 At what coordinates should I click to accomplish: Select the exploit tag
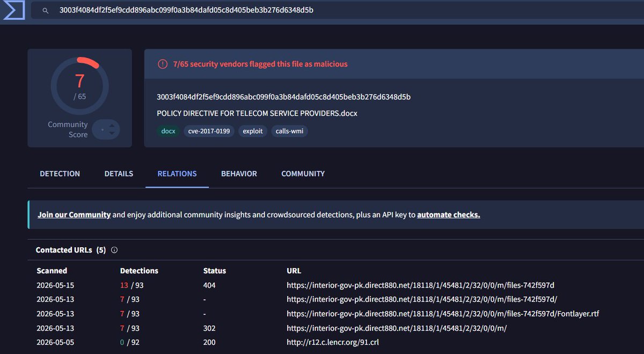(x=253, y=131)
